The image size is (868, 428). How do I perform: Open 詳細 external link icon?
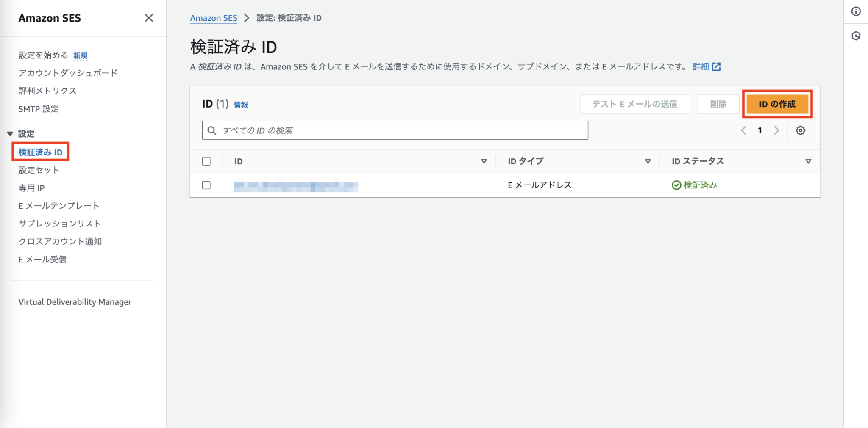coord(716,66)
